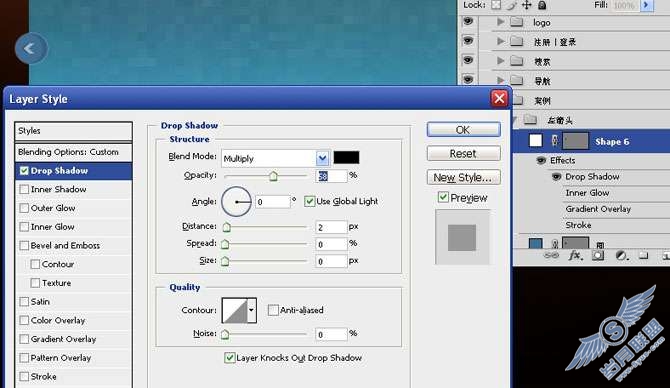Image resolution: width=670 pixels, height=388 pixels.
Task: Click the Shape 6 vector mask thumbnail
Action: (x=576, y=141)
